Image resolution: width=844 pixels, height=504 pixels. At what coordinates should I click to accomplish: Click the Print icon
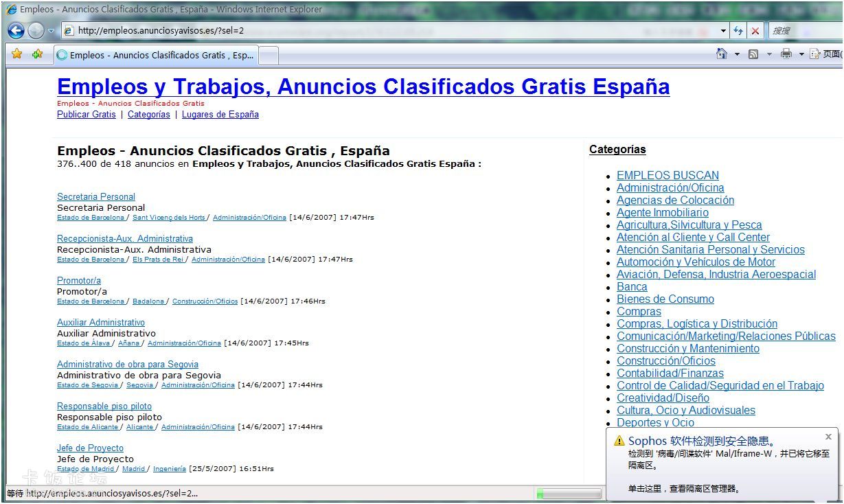(x=786, y=54)
